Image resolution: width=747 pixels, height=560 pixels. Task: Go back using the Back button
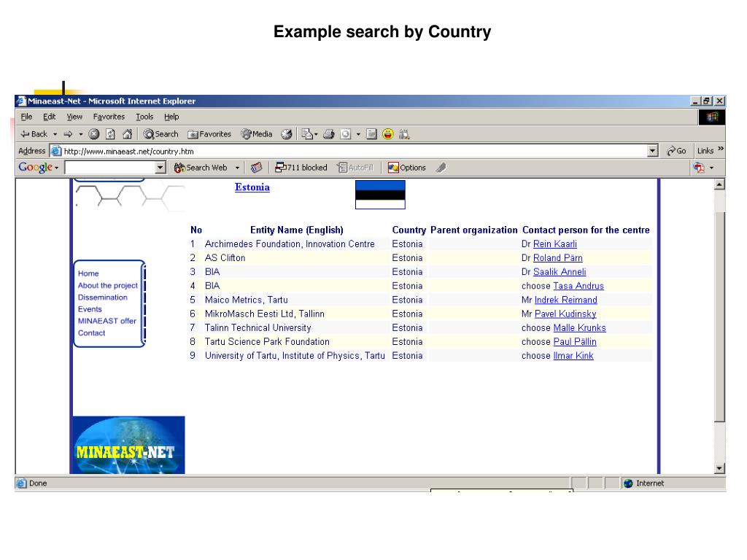tap(34, 134)
